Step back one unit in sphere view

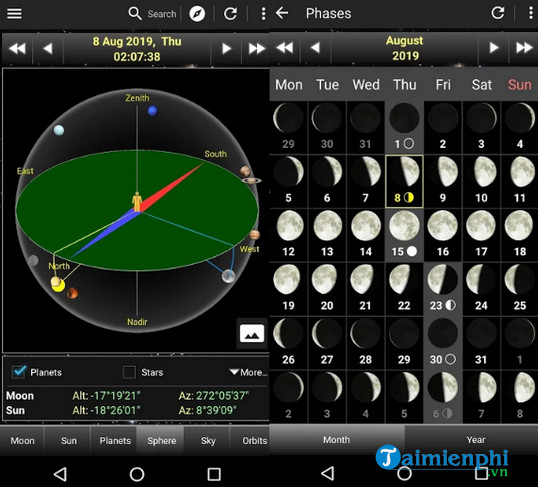click(48, 48)
